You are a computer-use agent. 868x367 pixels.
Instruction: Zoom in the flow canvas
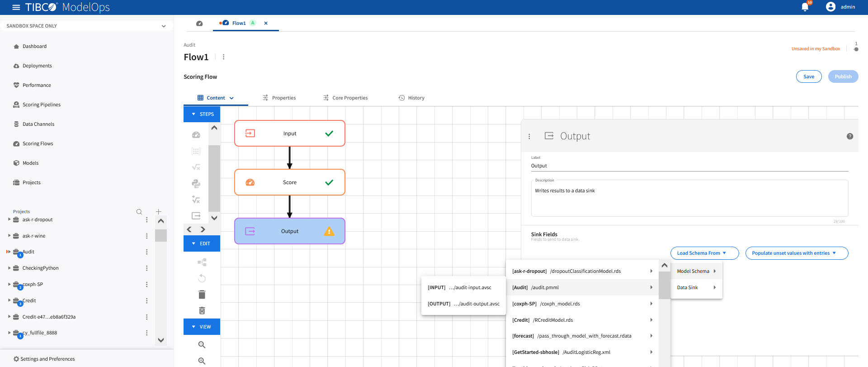[x=202, y=361]
